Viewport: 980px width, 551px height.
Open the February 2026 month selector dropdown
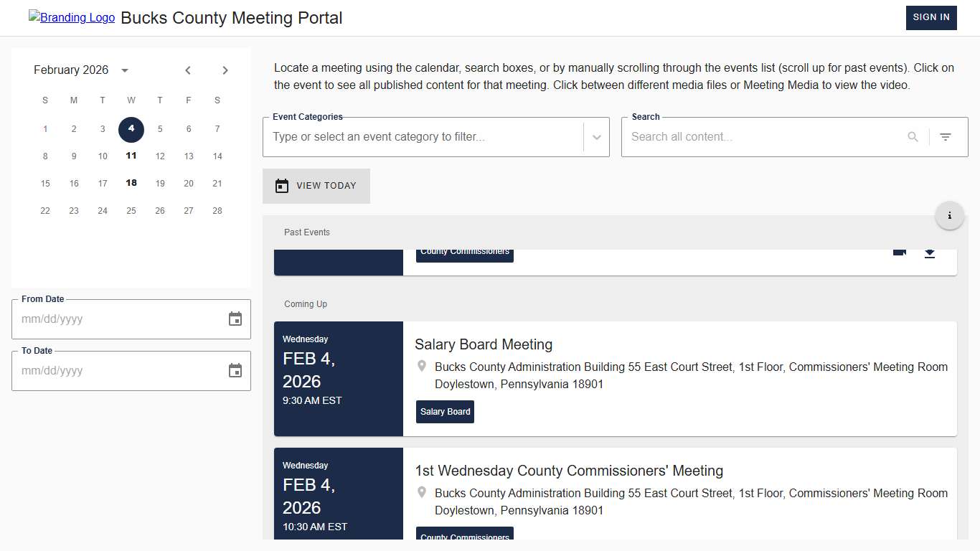pos(124,70)
